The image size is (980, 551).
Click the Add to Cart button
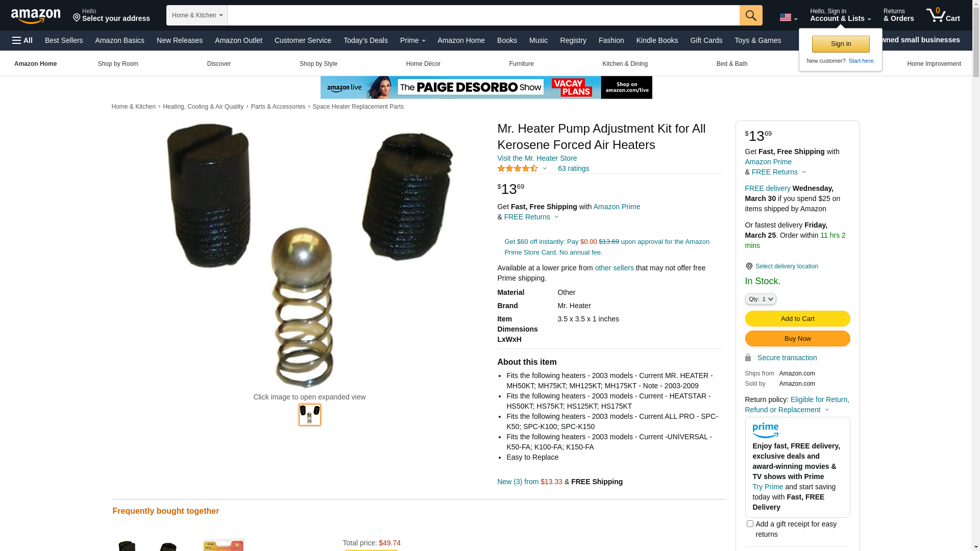coord(797,319)
